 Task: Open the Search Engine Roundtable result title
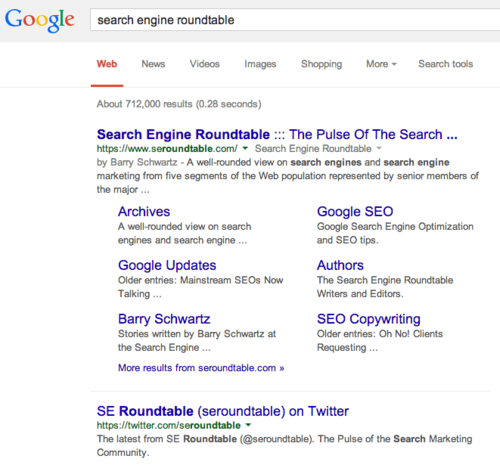tap(277, 134)
